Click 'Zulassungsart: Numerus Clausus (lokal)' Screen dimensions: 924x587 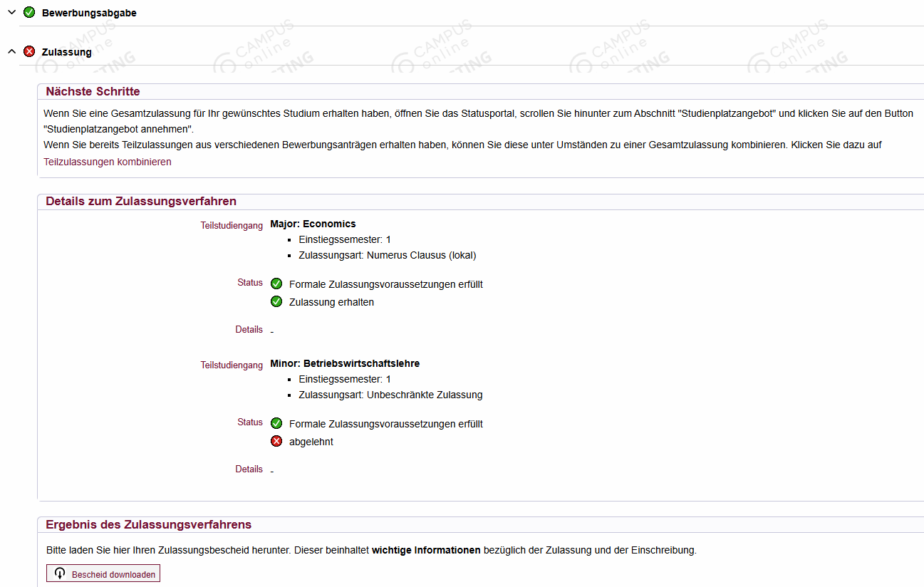(388, 255)
